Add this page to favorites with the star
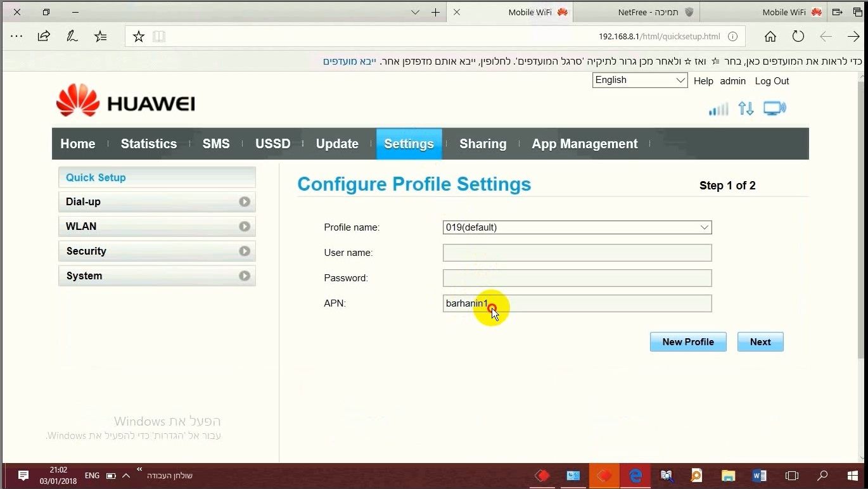 point(139,37)
